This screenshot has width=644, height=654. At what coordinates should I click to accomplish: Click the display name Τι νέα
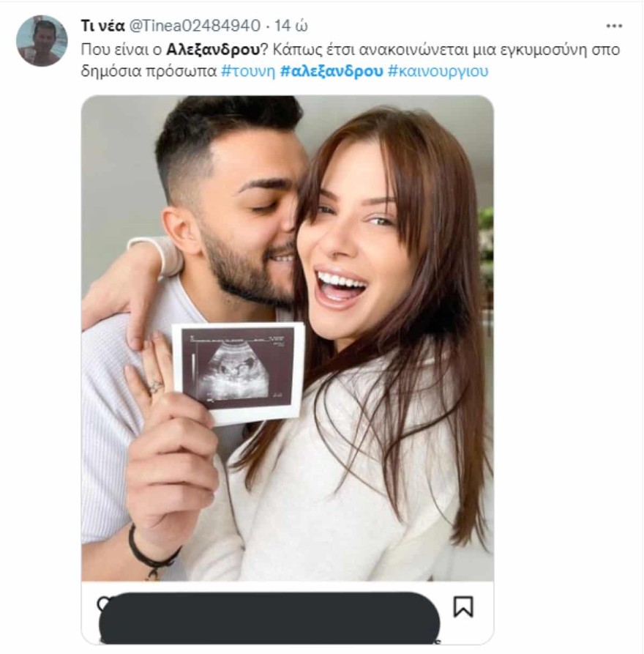click(102, 26)
